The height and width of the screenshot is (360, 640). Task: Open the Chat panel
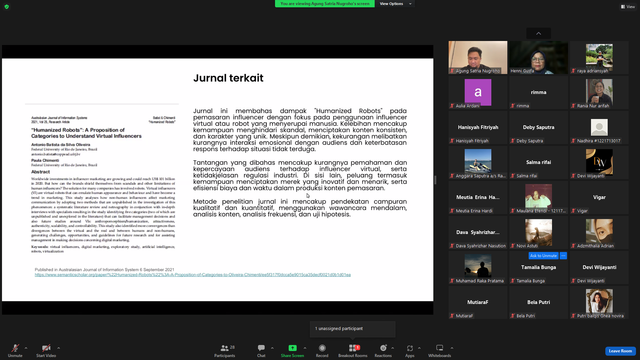[261, 350]
